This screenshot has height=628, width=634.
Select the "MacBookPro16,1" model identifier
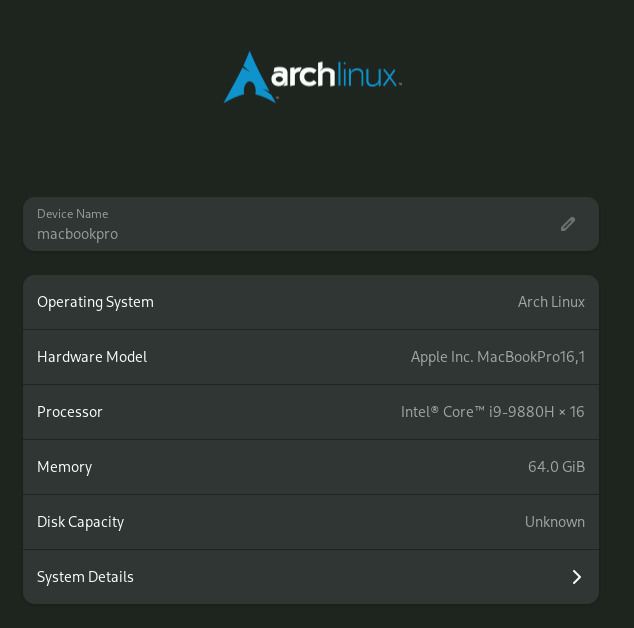click(x=531, y=357)
